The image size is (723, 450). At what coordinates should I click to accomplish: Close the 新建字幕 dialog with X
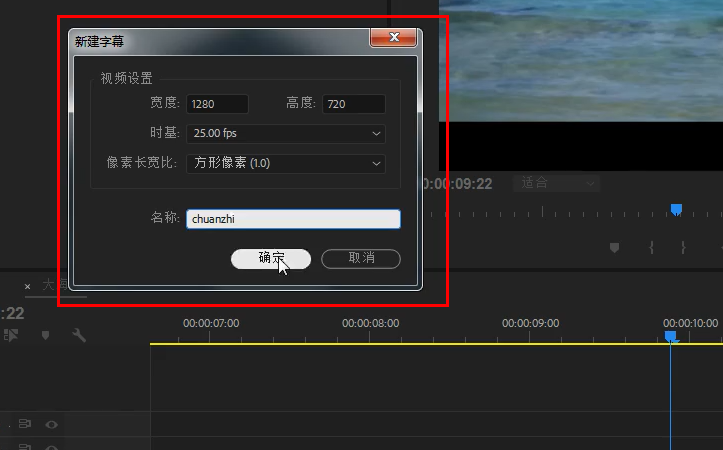[393, 37]
